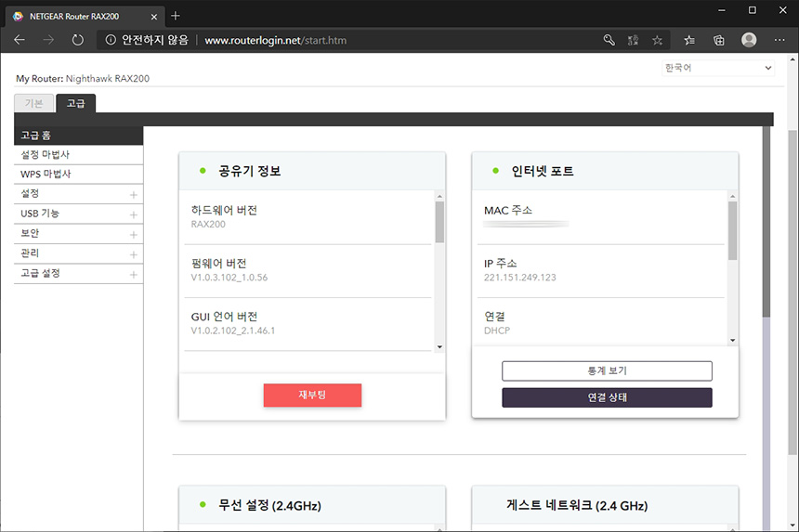Close the NETGEAR Router RAX200 tab

coord(154,17)
